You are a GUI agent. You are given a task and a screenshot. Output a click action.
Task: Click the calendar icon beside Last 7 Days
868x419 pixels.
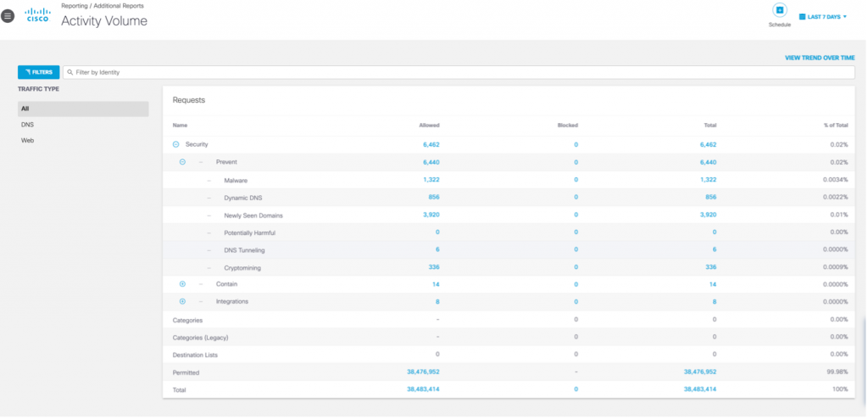point(803,16)
